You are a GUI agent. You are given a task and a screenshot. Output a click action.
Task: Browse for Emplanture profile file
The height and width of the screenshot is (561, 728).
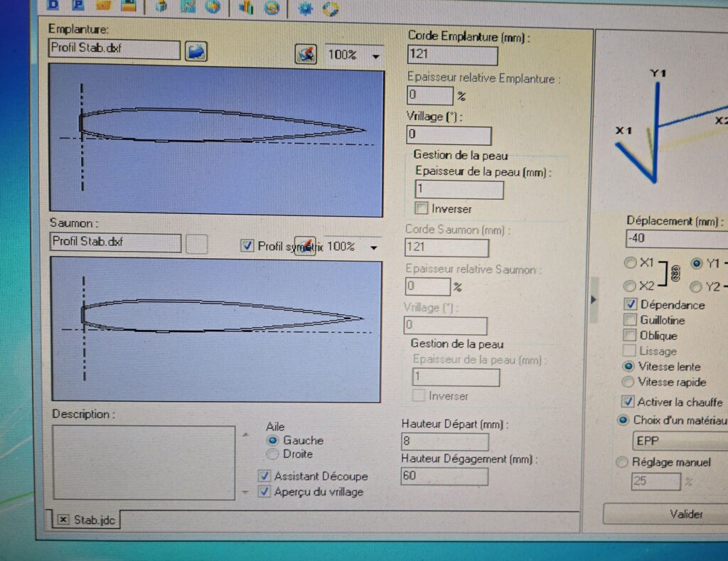coord(196,51)
